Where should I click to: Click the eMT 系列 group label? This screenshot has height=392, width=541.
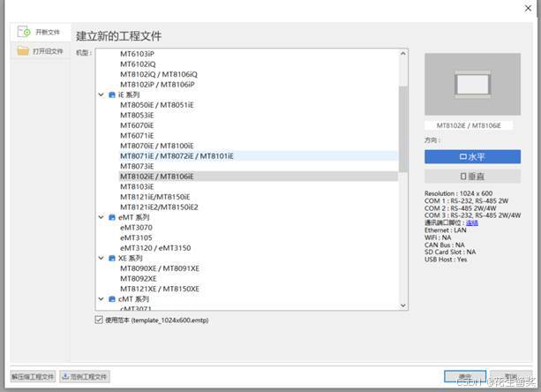pyautogui.click(x=133, y=217)
